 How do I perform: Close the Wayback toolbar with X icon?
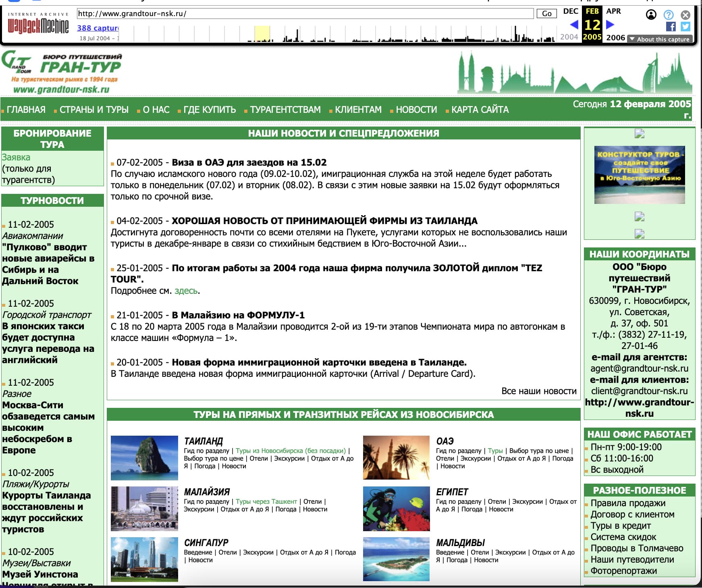click(x=685, y=15)
